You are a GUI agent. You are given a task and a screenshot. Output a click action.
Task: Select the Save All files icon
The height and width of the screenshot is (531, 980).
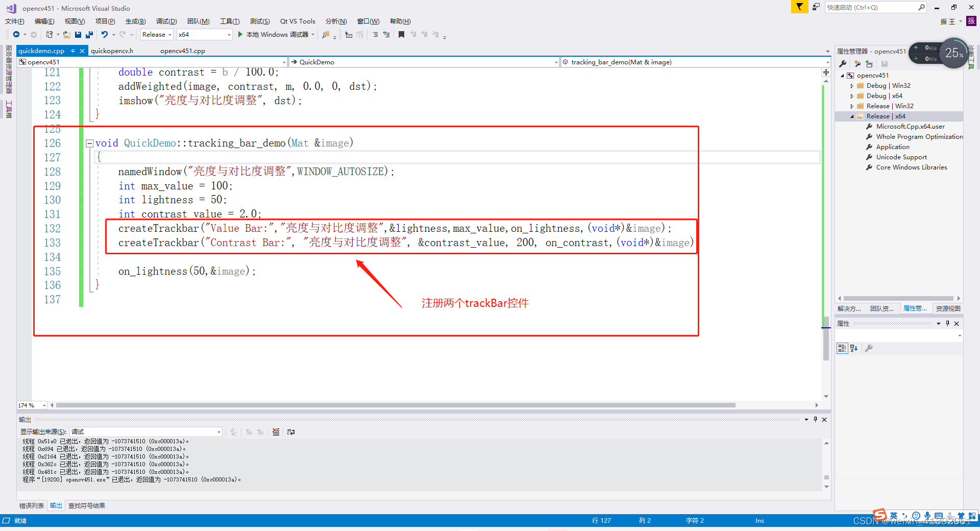click(89, 34)
